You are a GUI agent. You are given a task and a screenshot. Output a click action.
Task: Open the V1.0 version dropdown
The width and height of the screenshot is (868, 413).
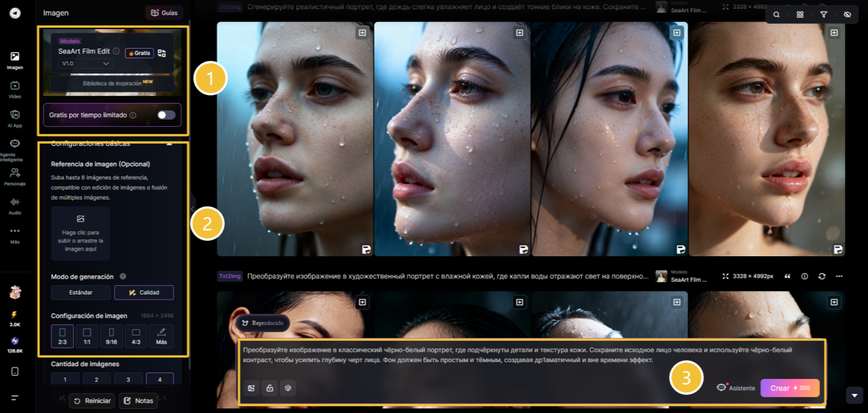(86, 64)
